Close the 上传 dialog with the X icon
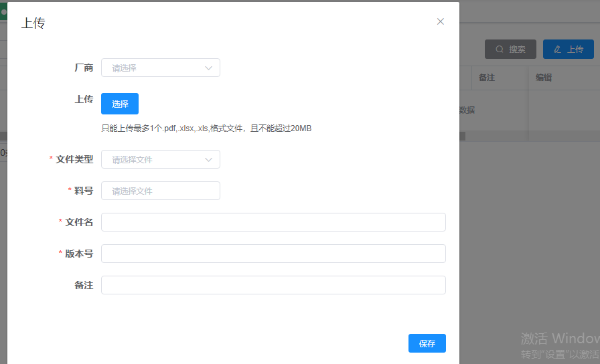The image size is (600, 364). tap(440, 21)
